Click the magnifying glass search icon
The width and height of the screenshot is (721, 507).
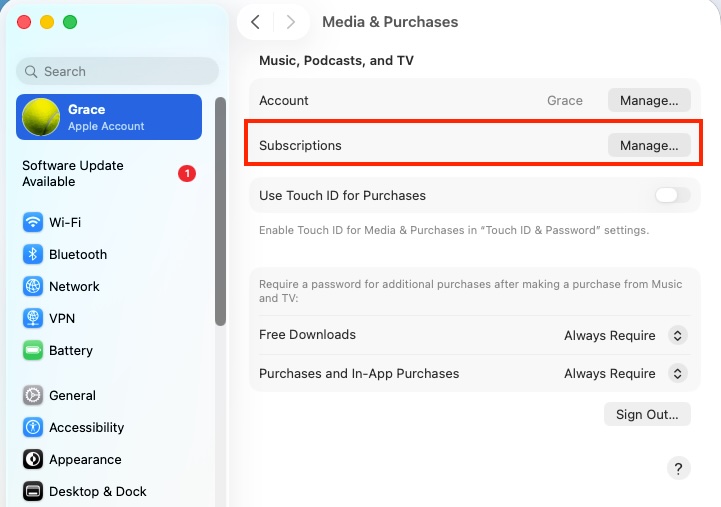[x=31, y=72]
